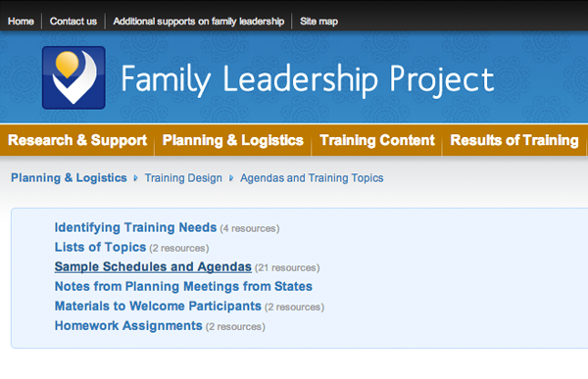Image resolution: width=588 pixels, height=379 pixels.
Task: Open Identifying Training Needs resources
Action: click(135, 227)
